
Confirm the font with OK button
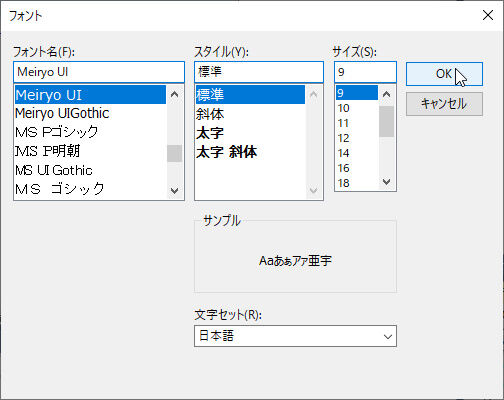[x=444, y=74]
